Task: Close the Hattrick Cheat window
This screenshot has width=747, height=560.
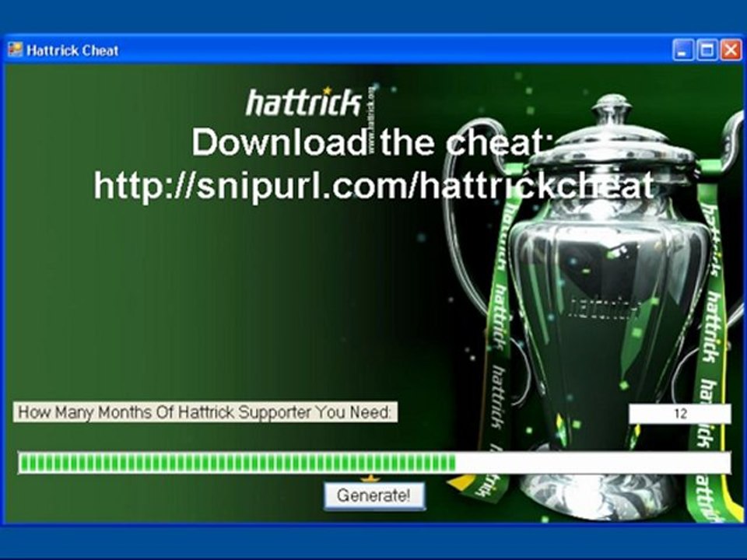Action: pos(731,50)
